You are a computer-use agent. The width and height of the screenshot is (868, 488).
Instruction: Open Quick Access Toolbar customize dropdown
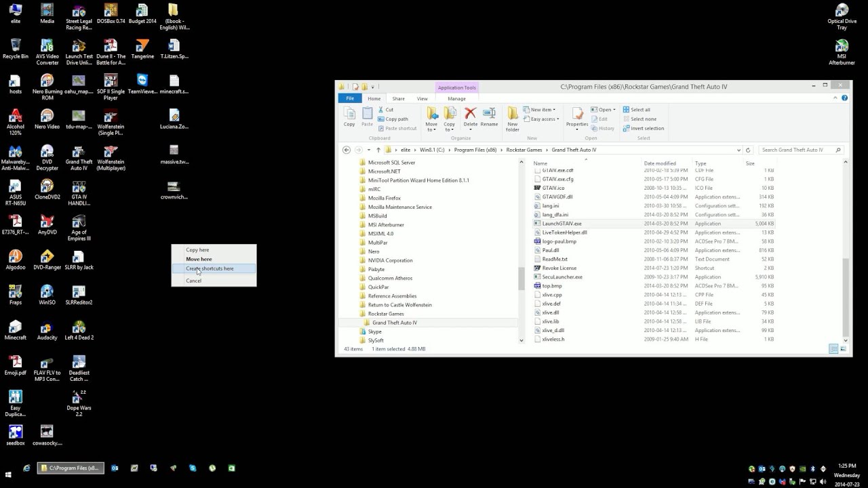tap(373, 87)
